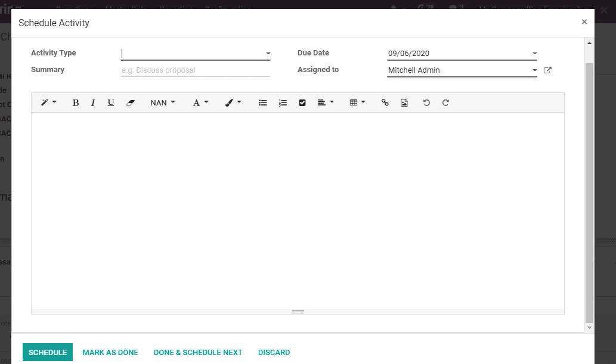The width and height of the screenshot is (616, 364).
Task: Open the table insert dropdown
Action: [357, 102]
